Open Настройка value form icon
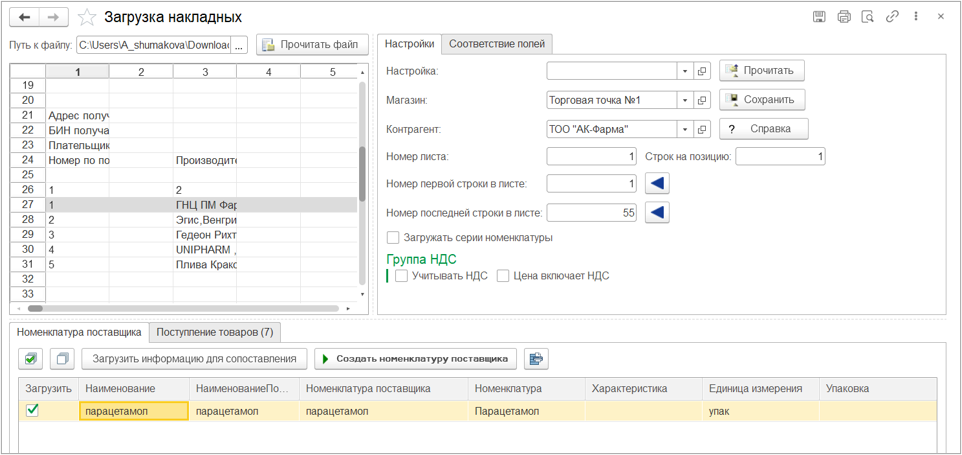962x455 pixels. (701, 71)
